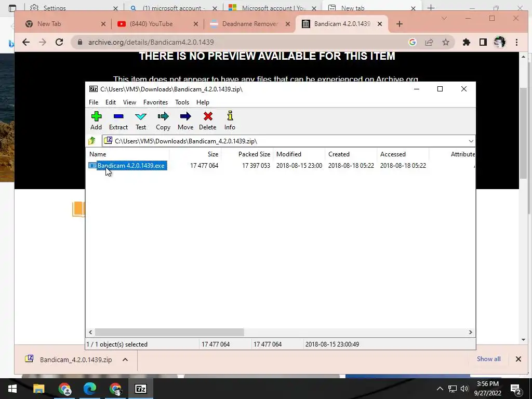Click the Test archive icon

[140, 121]
